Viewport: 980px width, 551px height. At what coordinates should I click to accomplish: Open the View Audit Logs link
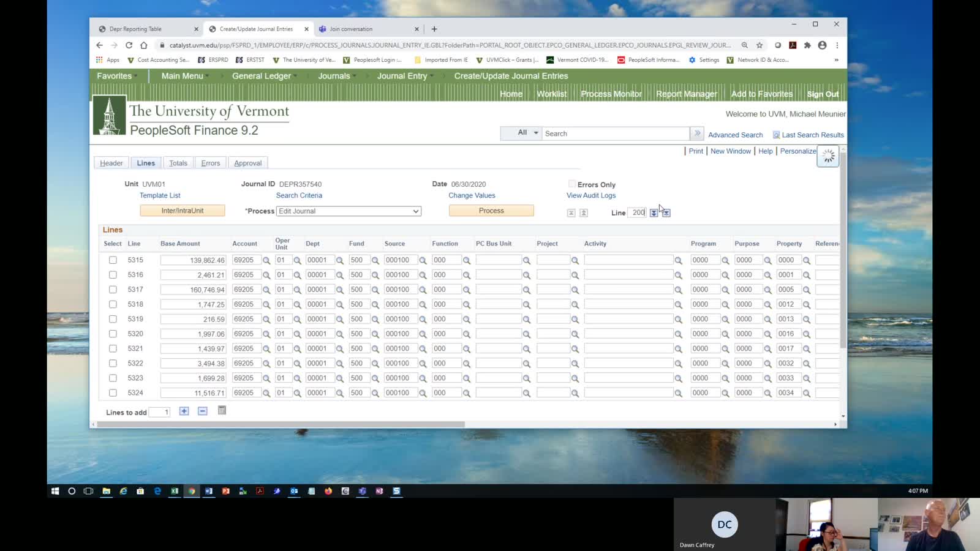[590, 195]
